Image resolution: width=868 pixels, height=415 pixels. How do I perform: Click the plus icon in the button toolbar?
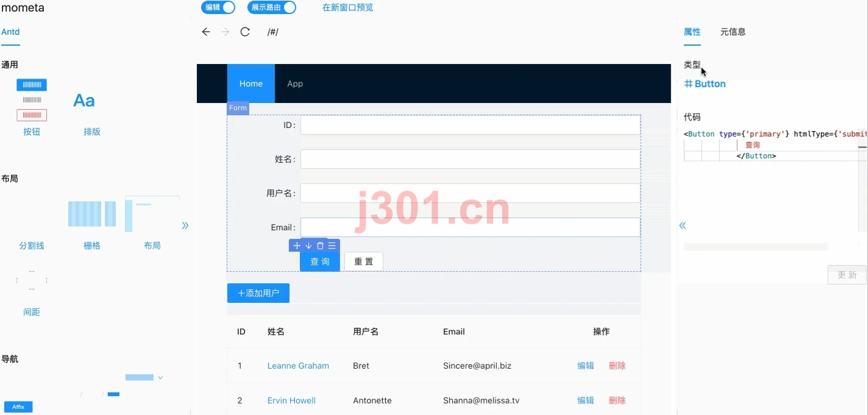pyautogui.click(x=297, y=246)
